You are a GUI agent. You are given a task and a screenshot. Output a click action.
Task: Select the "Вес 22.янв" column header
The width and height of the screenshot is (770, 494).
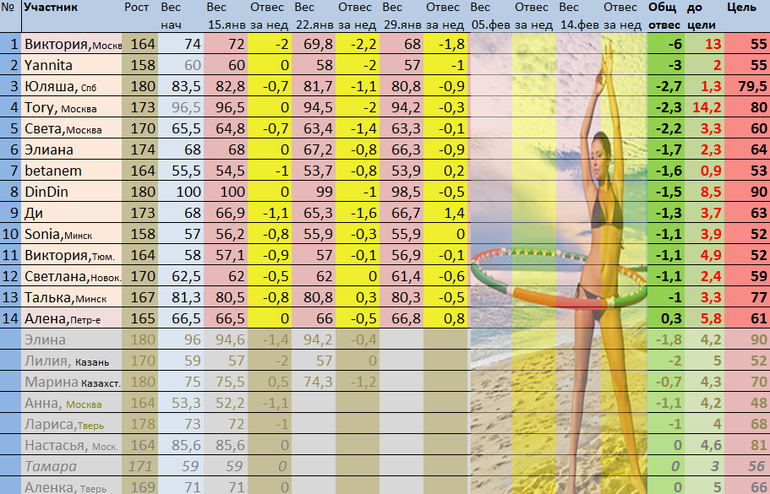pyautogui.click(x=315, y=15)
